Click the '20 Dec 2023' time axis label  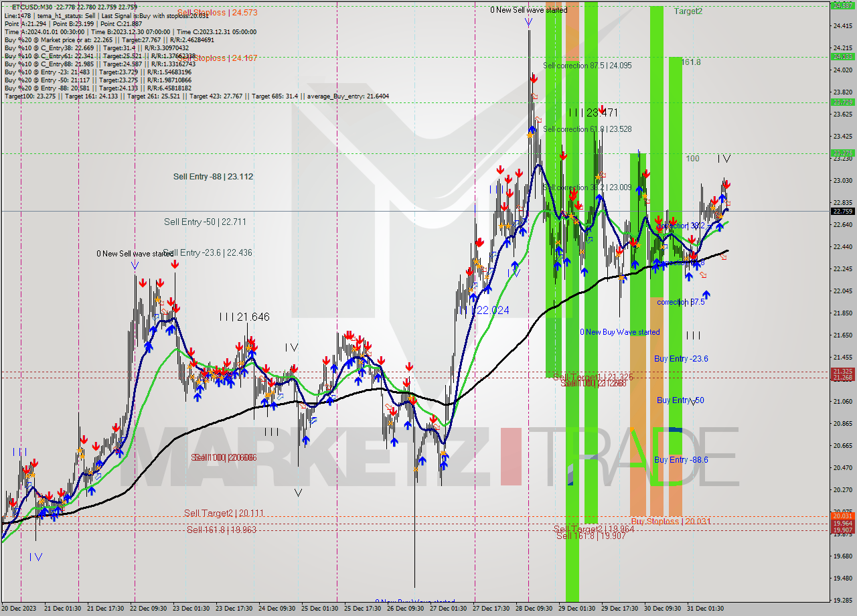(20, 609)
